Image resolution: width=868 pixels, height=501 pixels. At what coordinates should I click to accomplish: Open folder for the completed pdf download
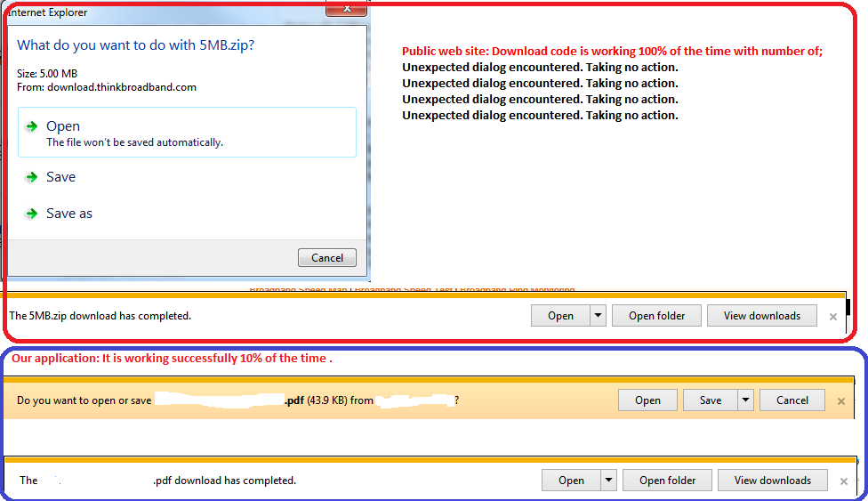click(667, 480)
